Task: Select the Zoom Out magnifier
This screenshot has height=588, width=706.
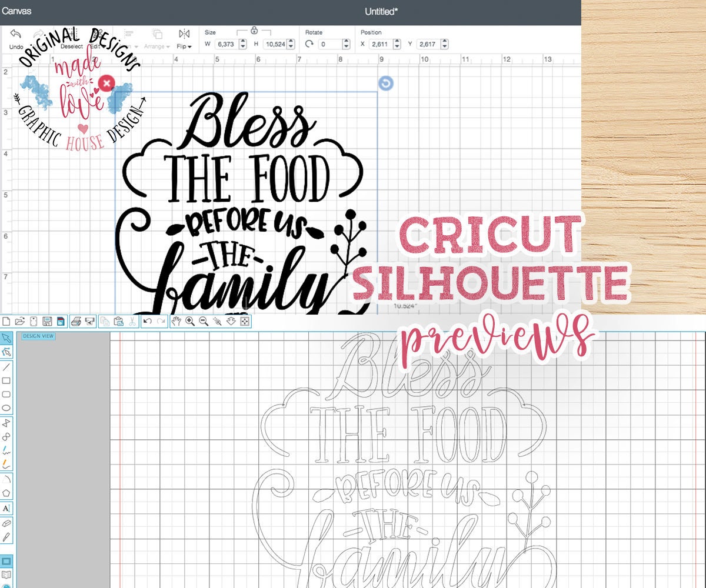Action: pyautogui.click(x=202, y=321)
